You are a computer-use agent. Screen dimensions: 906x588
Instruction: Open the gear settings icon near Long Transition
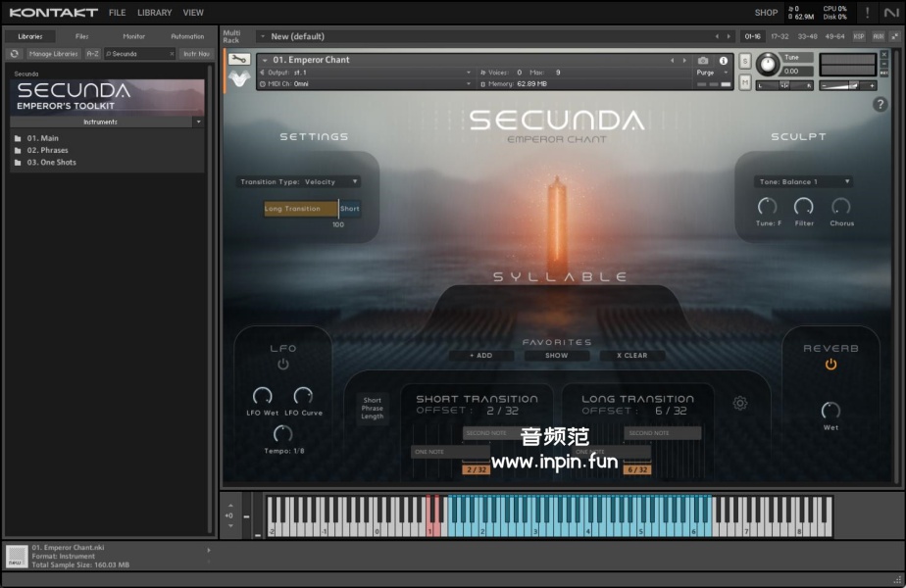(740, 403)
